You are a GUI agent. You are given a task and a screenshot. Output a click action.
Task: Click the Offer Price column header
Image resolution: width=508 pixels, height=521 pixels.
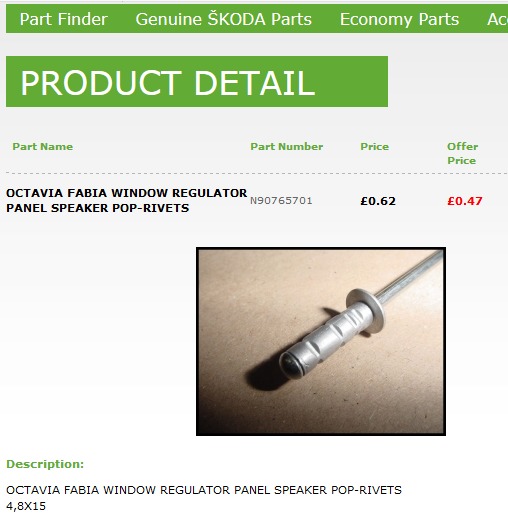point(462,153)
